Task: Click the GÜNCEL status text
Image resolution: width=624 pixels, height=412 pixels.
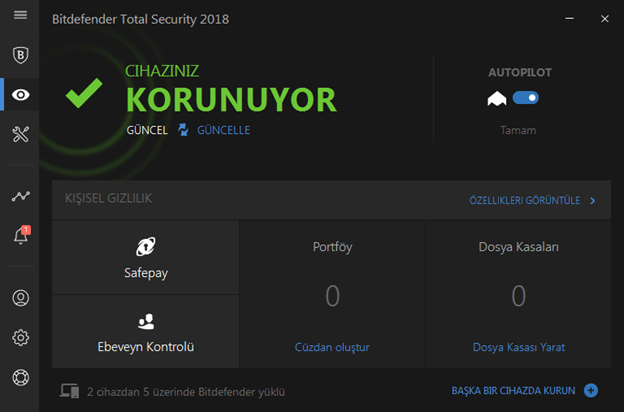Action: tap(147, 130)
